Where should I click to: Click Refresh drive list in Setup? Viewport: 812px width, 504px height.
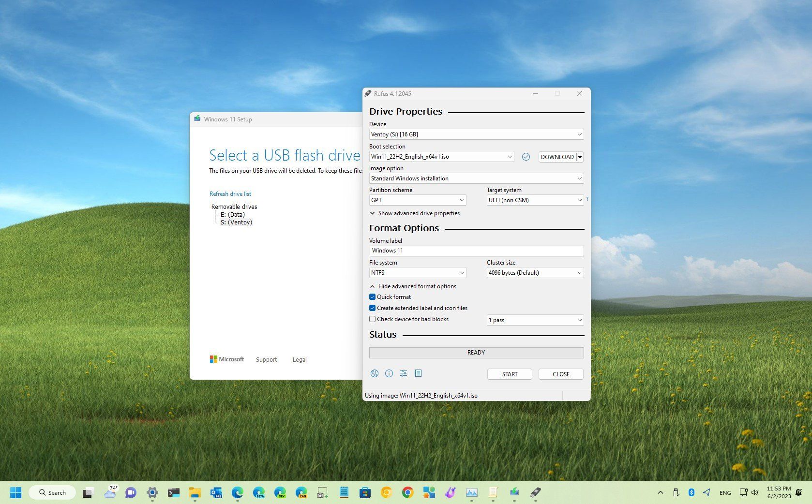tap(230, 194)
